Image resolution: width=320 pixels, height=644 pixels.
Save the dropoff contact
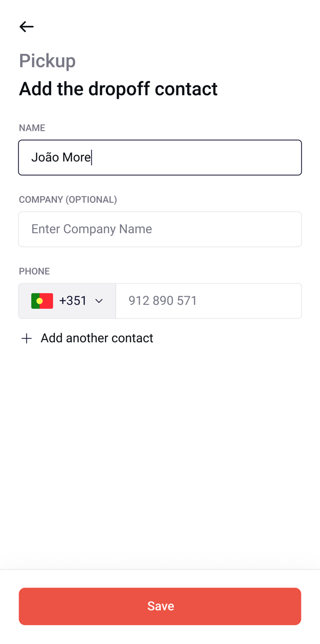point(160,606)
